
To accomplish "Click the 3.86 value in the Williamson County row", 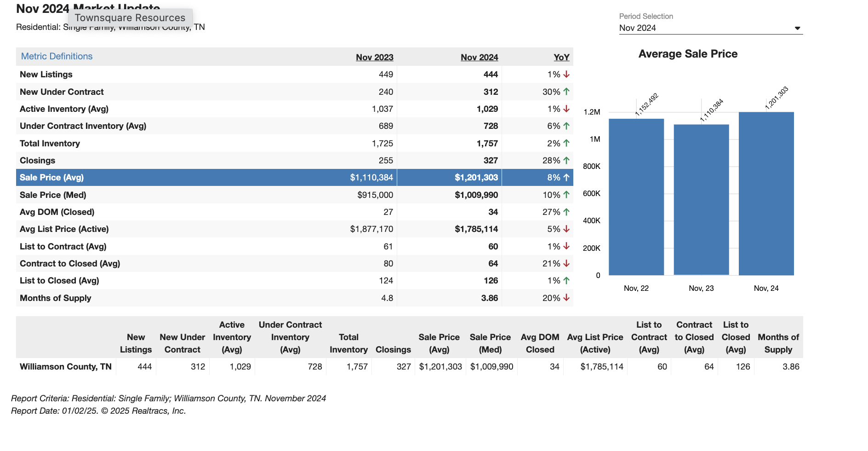I will pyautogui.click(x=791, y=367).
